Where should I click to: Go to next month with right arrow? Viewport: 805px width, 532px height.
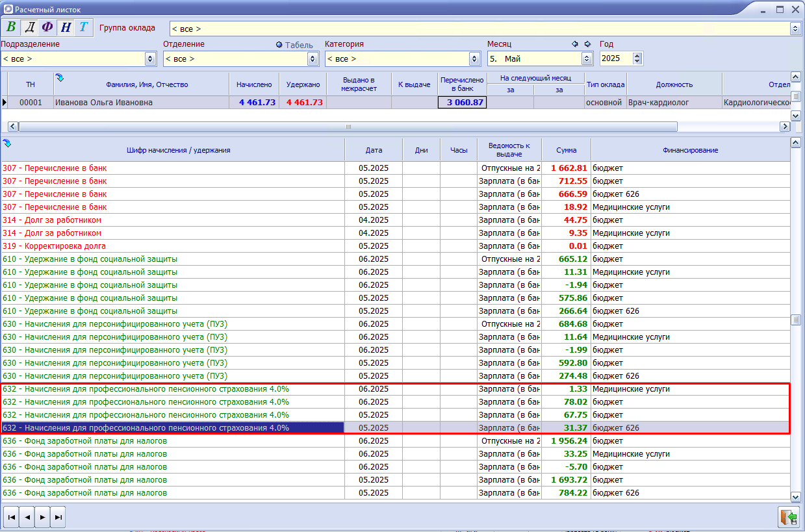[x=587, y=44]
